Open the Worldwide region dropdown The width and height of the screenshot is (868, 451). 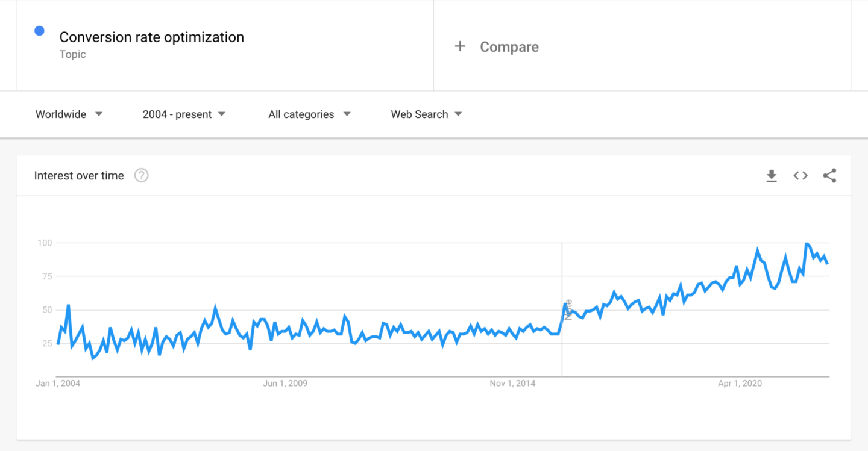tap(69, 114)
